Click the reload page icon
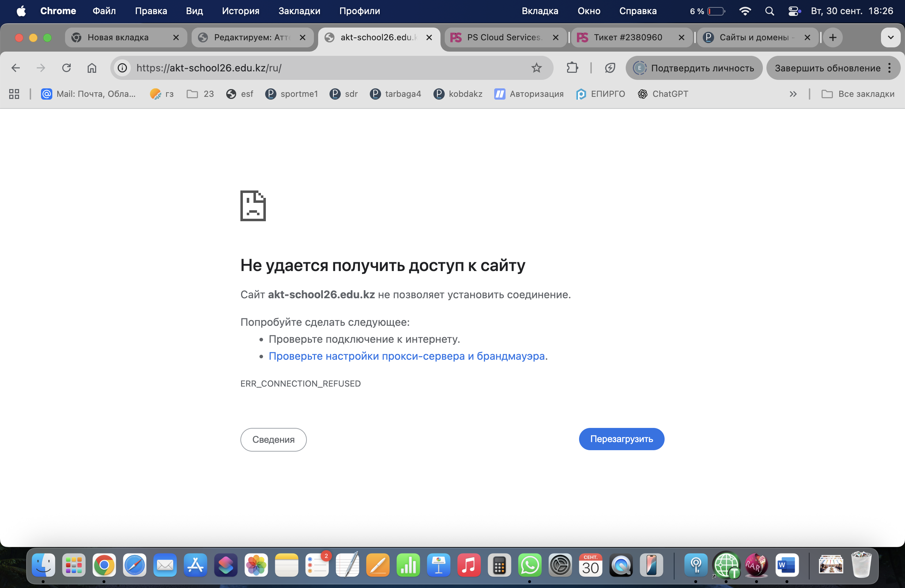This screenshot has width=905, height=588. [66, 68]
